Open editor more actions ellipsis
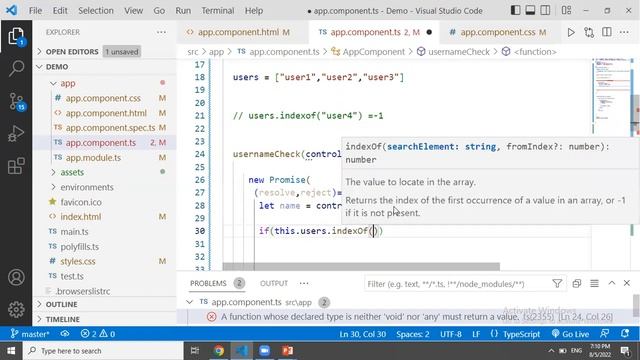640x360 pixels. 624,32
